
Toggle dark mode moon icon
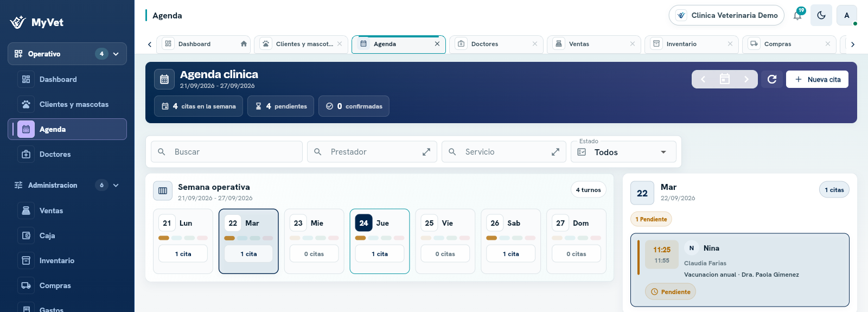821,15
